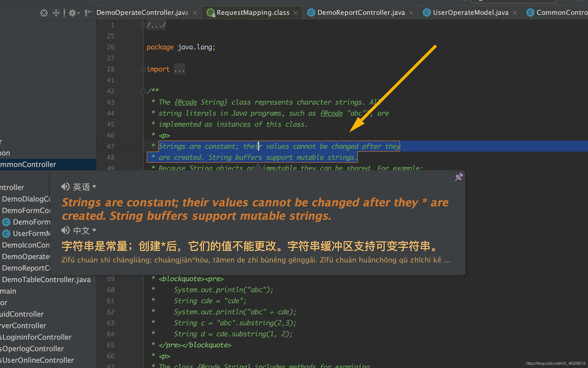
Task: Open DemoTableController.java in project tree
Action: point(46,279)
